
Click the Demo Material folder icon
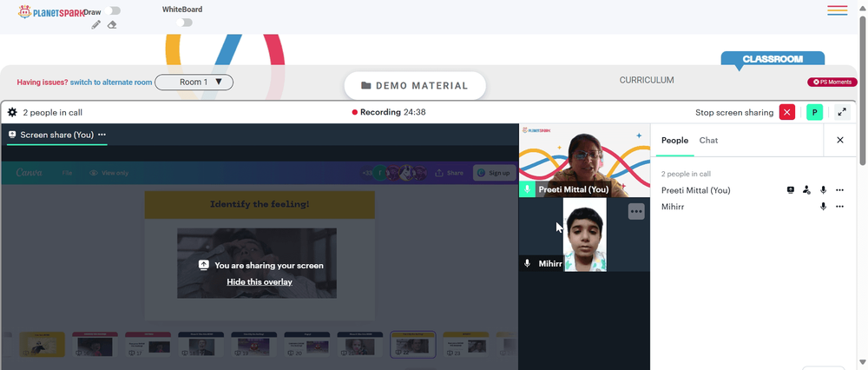click(x=366, y=86)
